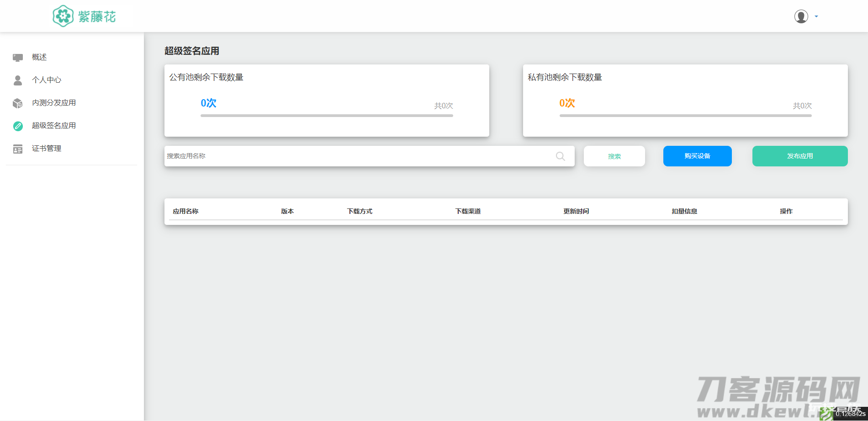Click the 版本 column header
868x421 pixels.
[x=287, y=211]
